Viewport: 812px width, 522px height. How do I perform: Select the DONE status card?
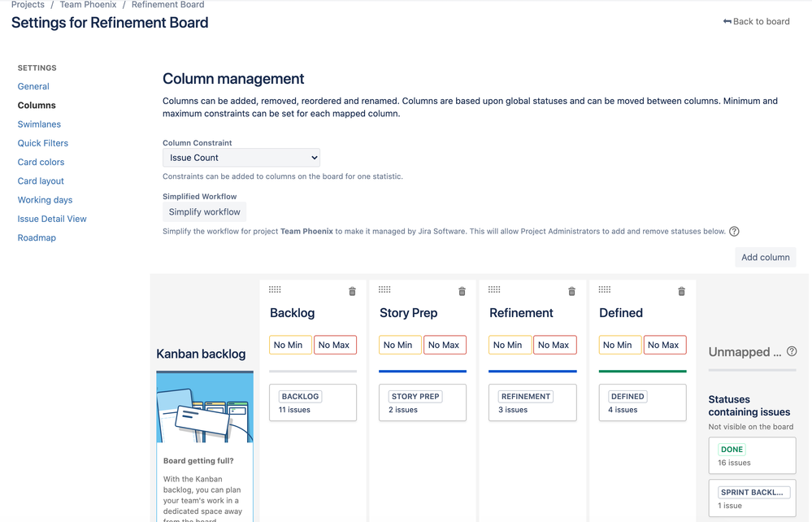point(751,455)
